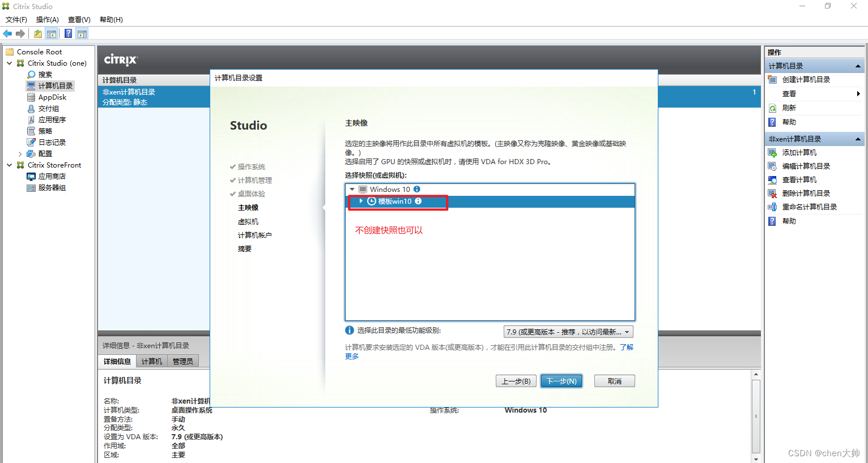Open 服务器组 under StoreFront

pyautogui.click(x=52, y=187)
